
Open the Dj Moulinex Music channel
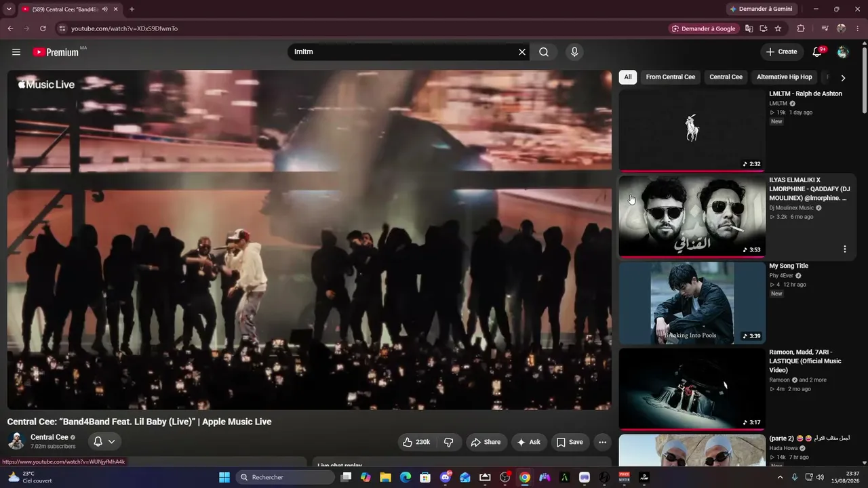[x=791, y=208]
